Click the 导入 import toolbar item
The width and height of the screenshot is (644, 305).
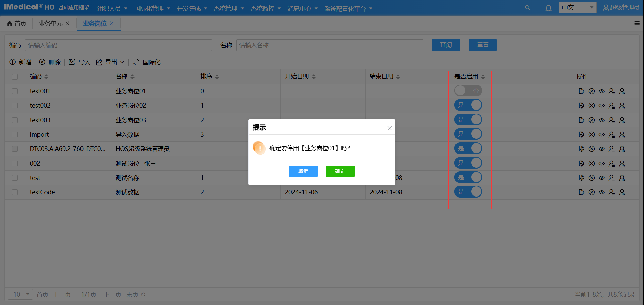[x=79, y=62]
